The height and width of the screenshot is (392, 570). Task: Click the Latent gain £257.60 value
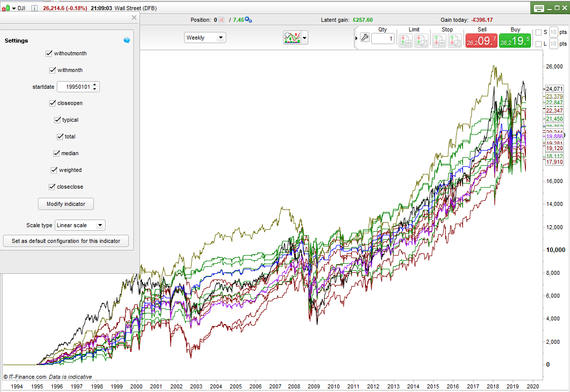(x=363, y=20)
